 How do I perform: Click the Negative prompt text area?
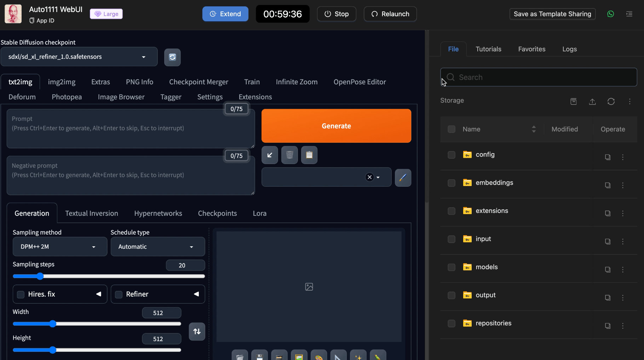coord(131,175)
